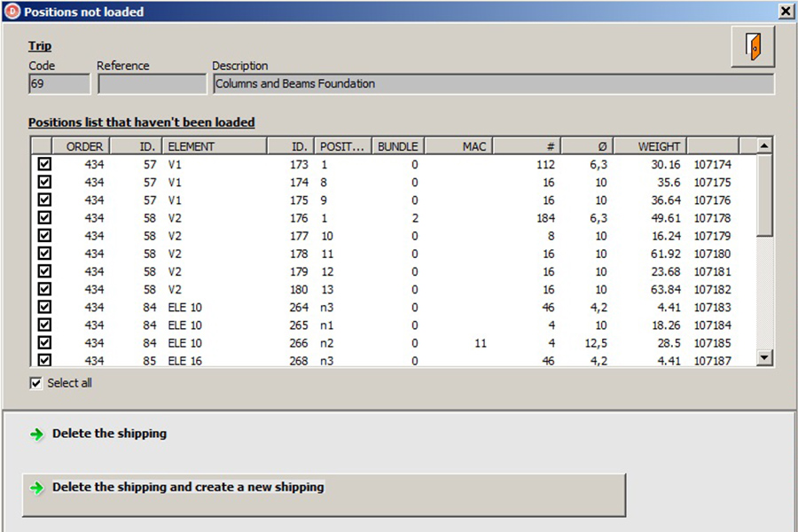Uncheck the row with code 107181

click(x=44, y=270)
